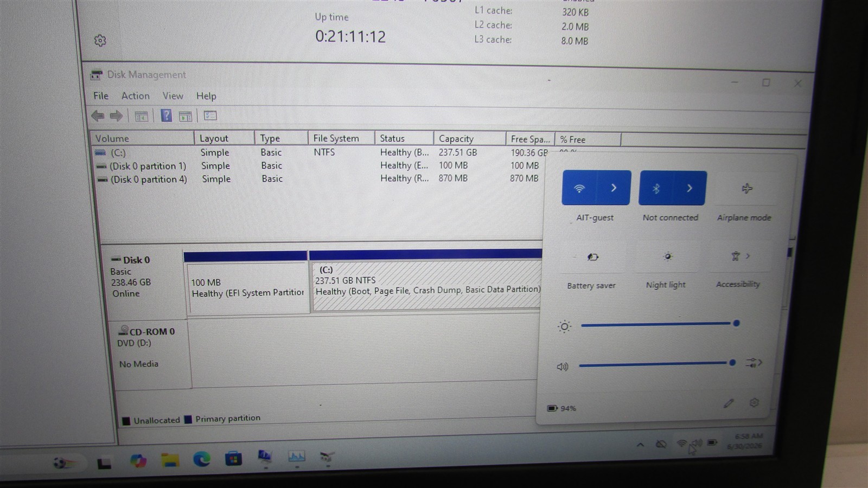Open Copilot from the taskbar
This screenshot has width=868, height=488.
[x=138, y=461]
